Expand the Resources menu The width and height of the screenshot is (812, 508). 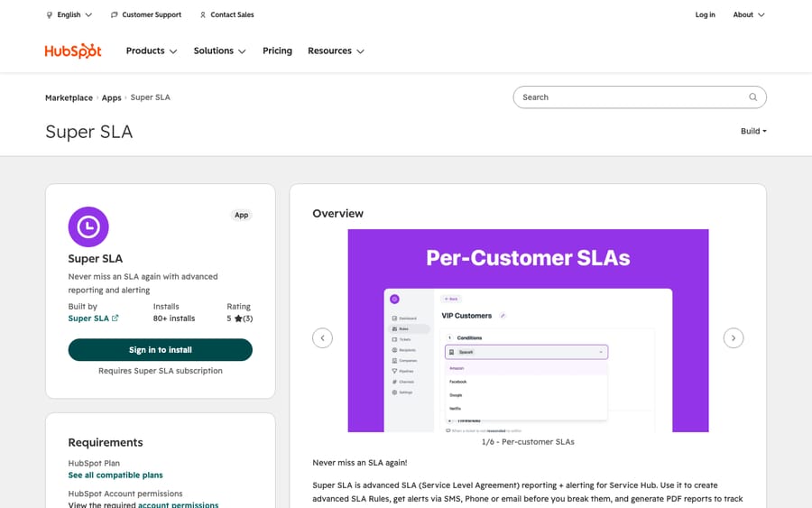337,51
